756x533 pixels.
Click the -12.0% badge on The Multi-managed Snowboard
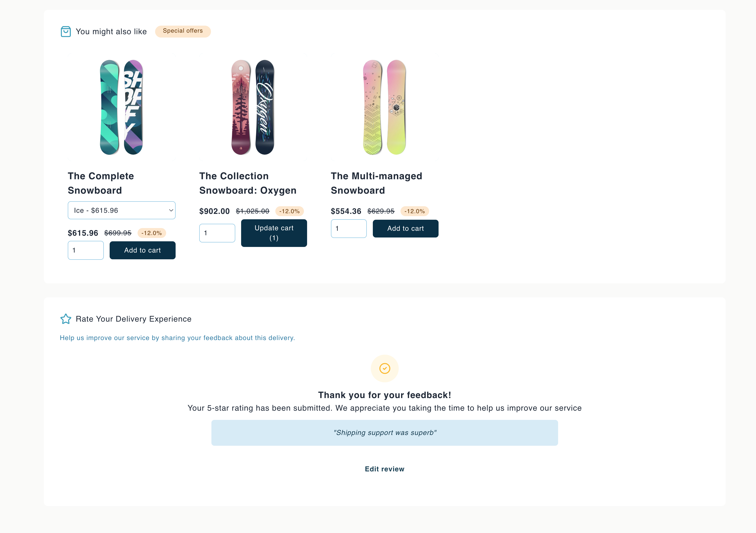(x=414, y=211)
